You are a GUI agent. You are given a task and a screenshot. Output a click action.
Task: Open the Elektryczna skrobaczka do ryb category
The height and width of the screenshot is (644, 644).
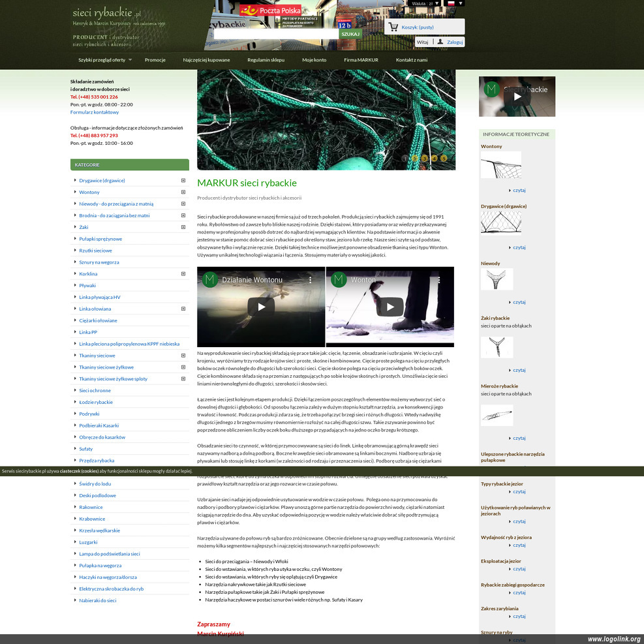coord(112,589)
